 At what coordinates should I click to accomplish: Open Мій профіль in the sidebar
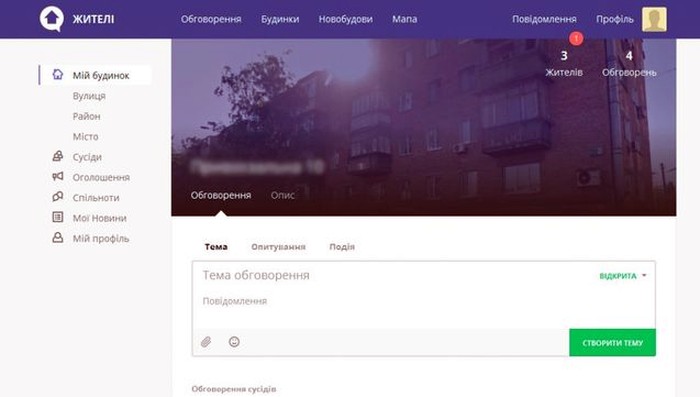(x=101, y=238)
